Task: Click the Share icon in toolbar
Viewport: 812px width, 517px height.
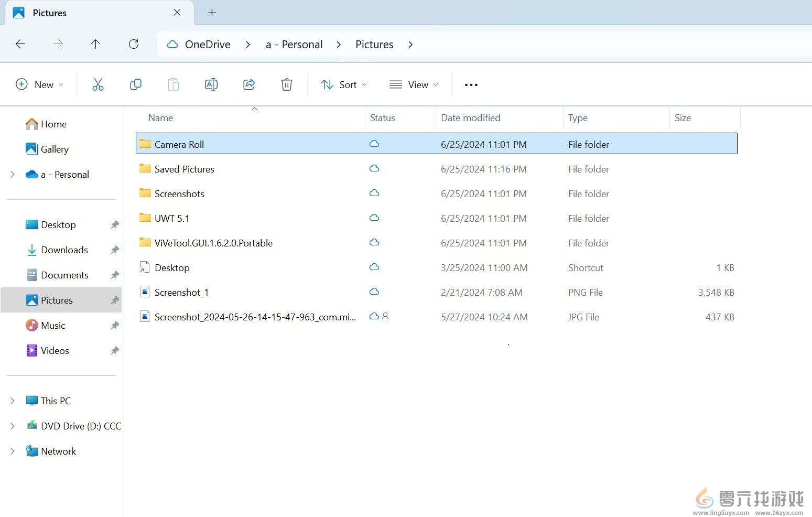Action: (x=249, y=84)
